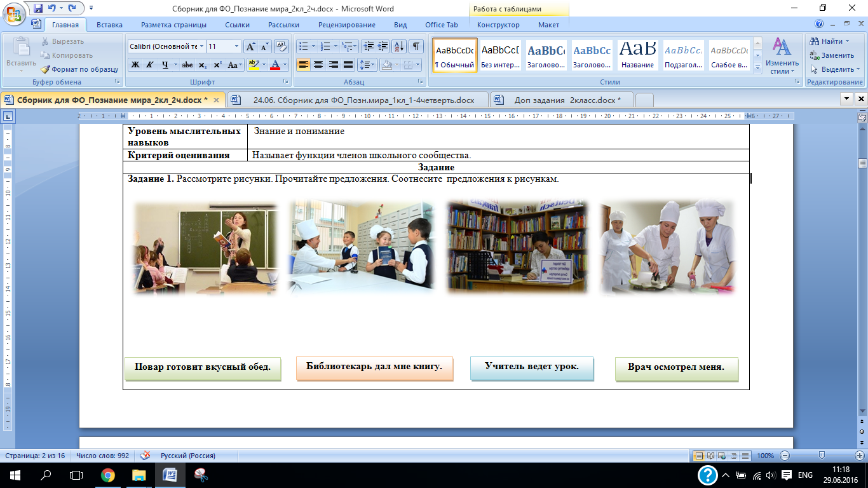Clear formatting with the eraser icon

[x=283, y=46]
